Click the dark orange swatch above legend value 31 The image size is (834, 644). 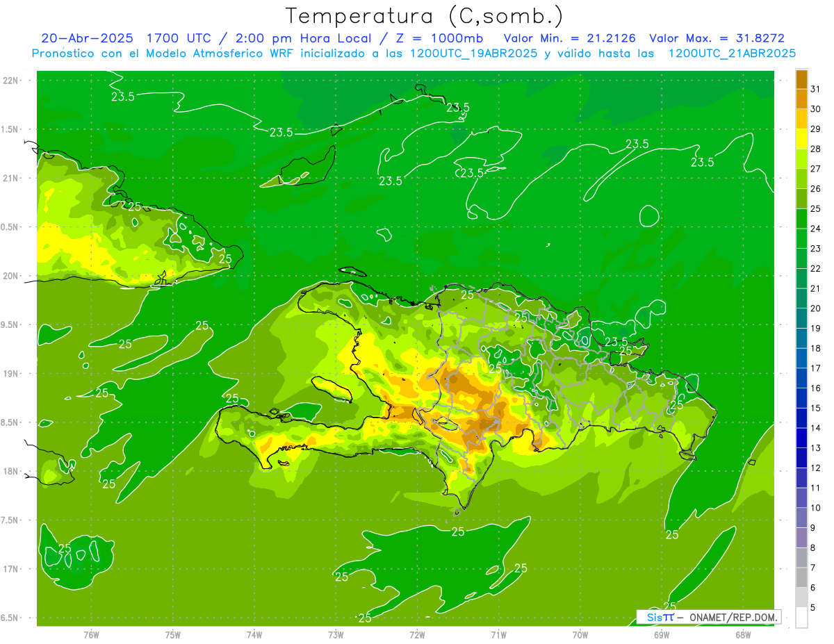pos(801,79)
